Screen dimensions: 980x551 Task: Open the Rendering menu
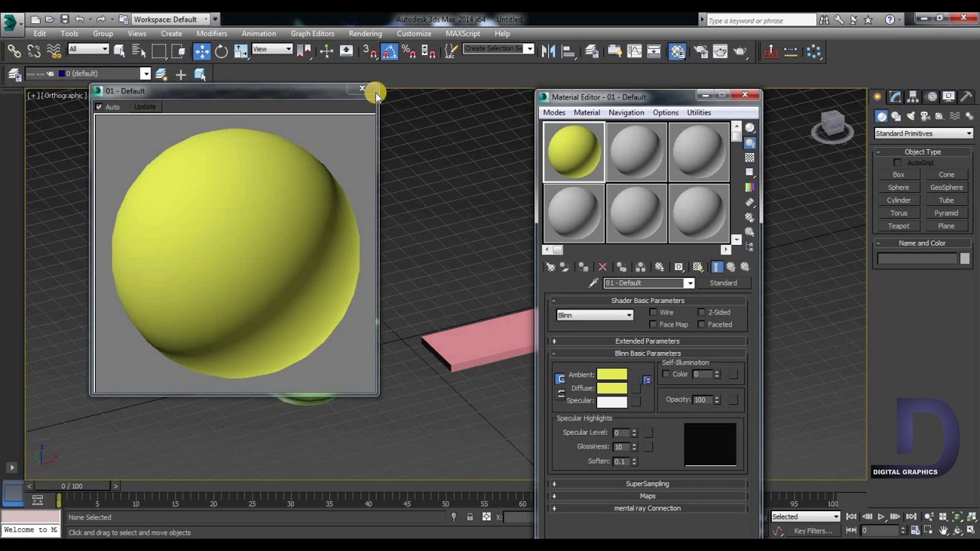tap(365, 33)
